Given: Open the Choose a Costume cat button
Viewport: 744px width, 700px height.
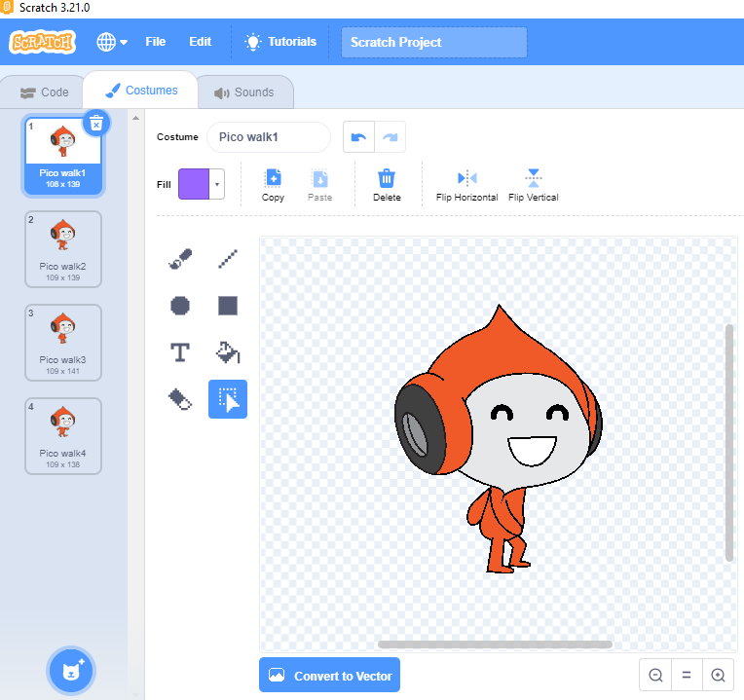Looking at the screenshot, I should [71, 671].
